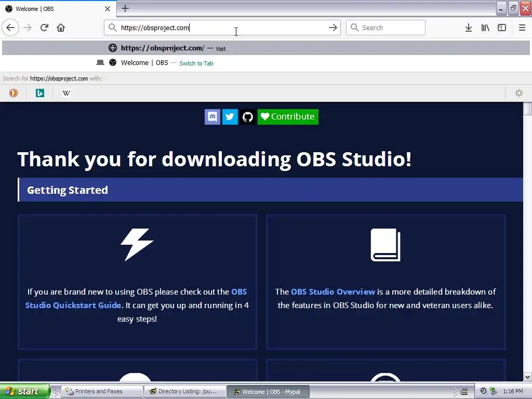
Task: Visit https://obsproject.com/ suggestion
Action: tap(266, 48)
